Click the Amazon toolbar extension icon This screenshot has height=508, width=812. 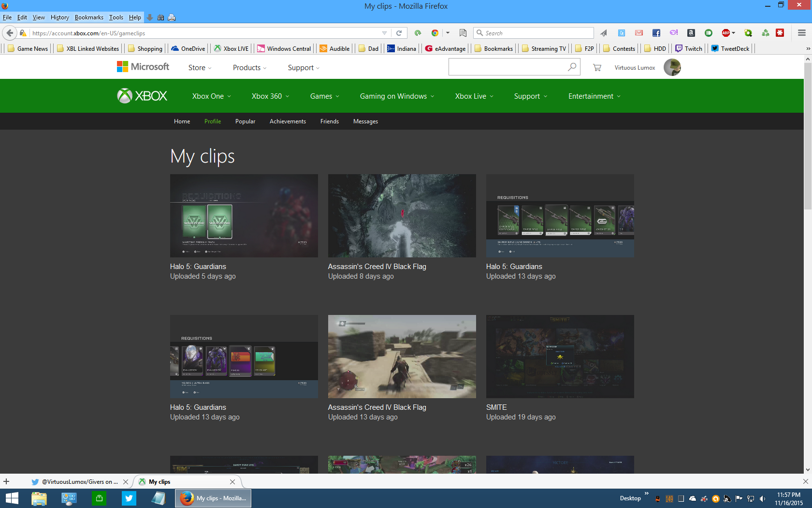click(x=691, y=33)
